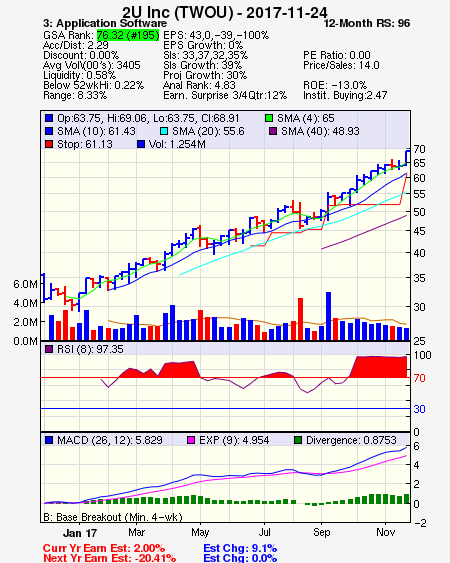Click the 'Jul' date axis label
This screenshot has height=563, width=450.
point(265,532)
